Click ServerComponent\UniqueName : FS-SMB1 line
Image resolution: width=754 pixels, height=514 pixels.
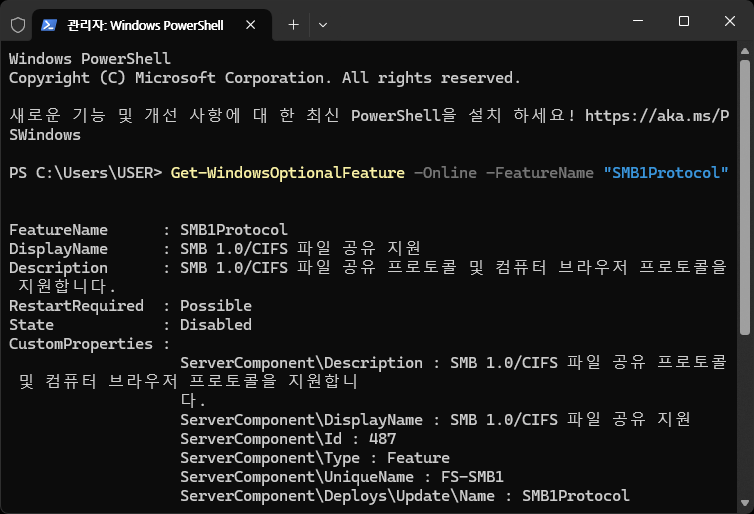(342, 477)
